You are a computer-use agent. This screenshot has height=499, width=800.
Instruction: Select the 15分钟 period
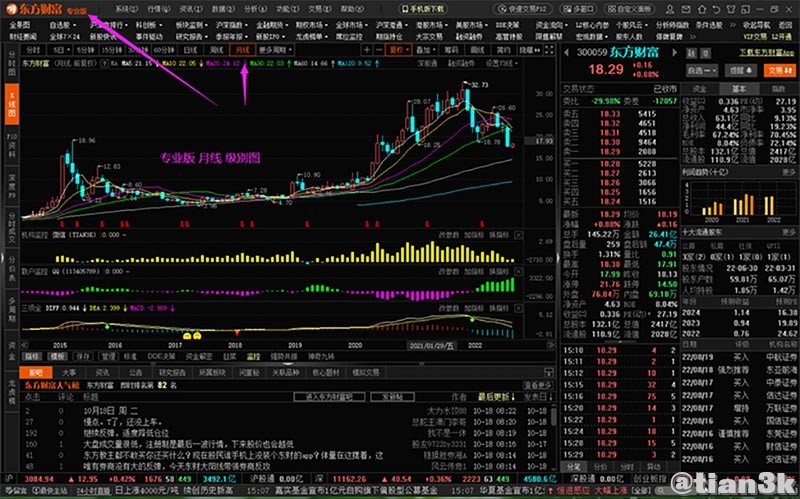click(111, 50)
